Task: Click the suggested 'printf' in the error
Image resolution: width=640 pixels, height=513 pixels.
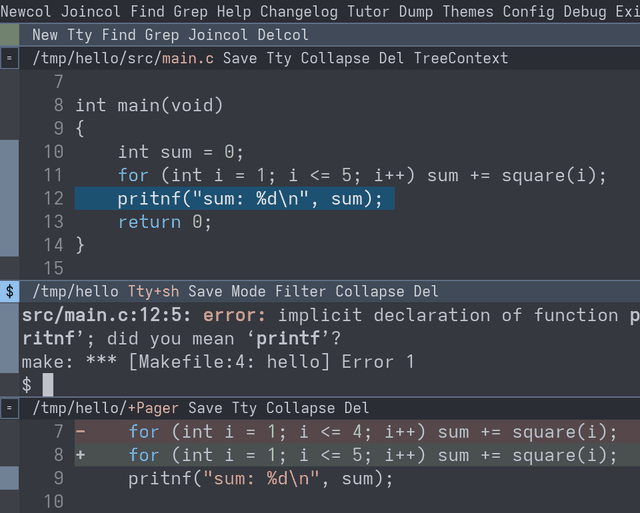Action: [288, 338]
